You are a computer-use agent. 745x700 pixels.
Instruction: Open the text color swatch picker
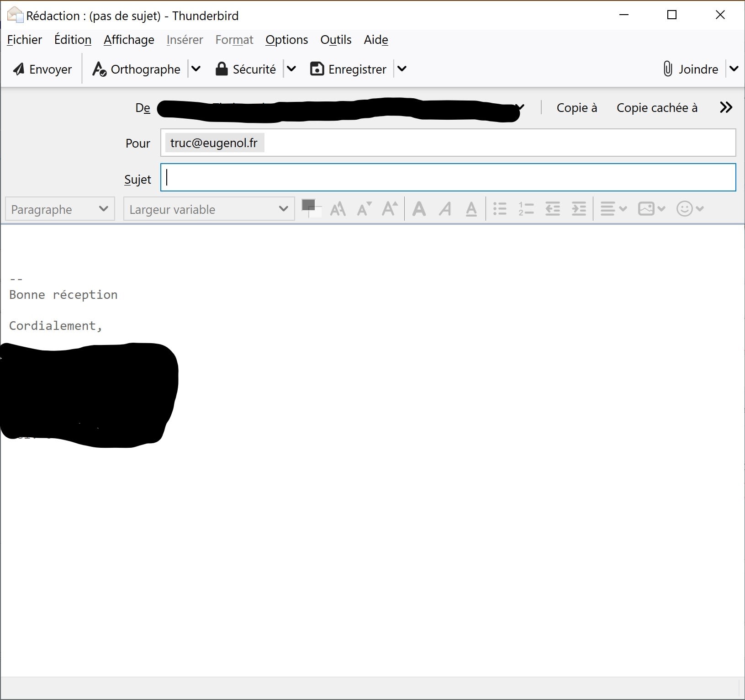click(x=309, y=206)
